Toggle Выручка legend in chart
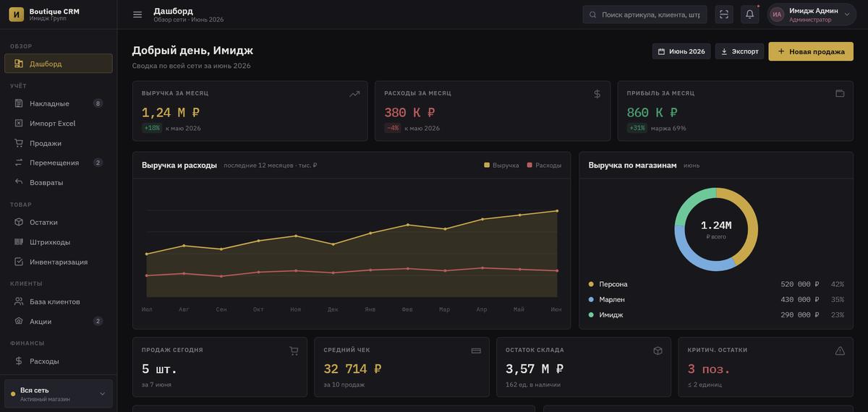Screen dimensions: 868x412 click(502, 166)
